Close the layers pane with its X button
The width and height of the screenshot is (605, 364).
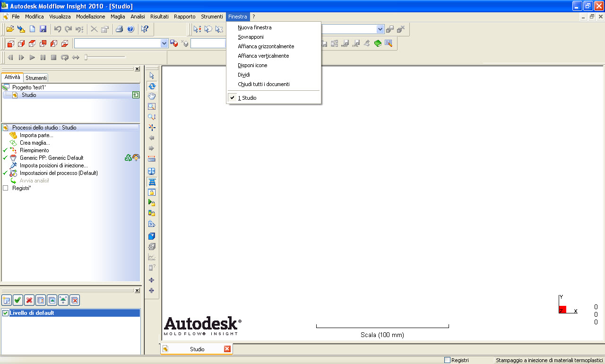pyautogui.click(x=137, y=290)
